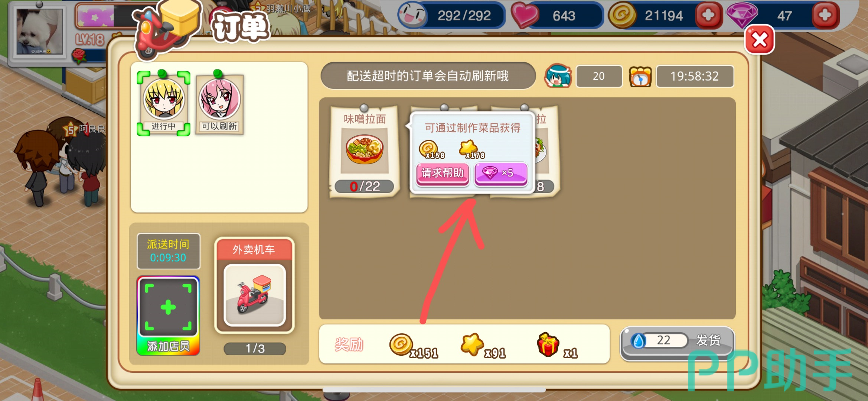Tap the blue-haired character icon beside 20
The image size is (868, 401).
[558, 76]
